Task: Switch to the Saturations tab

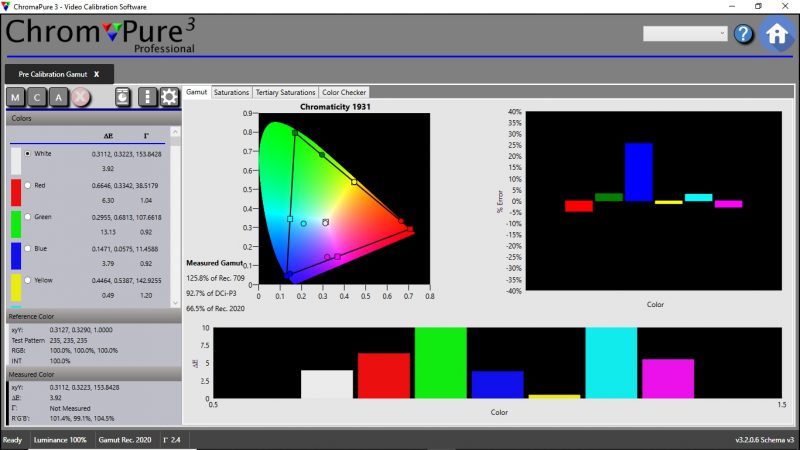Action: (231, 92)
